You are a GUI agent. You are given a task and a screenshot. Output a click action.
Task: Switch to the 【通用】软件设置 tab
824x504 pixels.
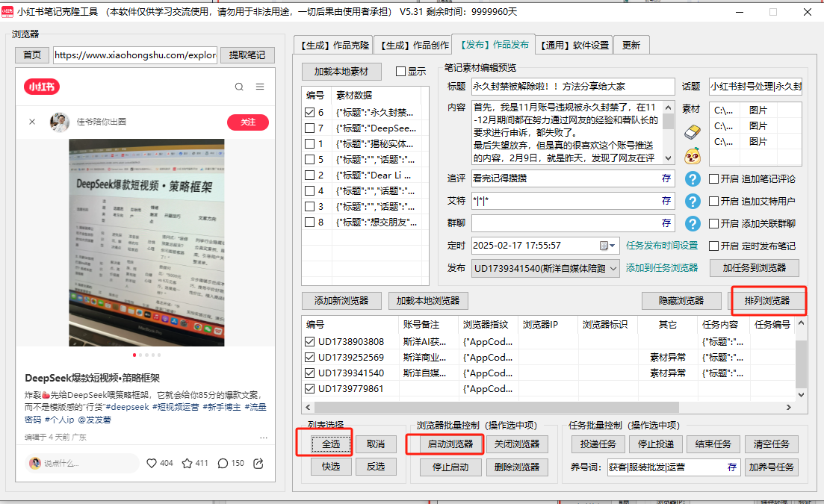[574, 45]
